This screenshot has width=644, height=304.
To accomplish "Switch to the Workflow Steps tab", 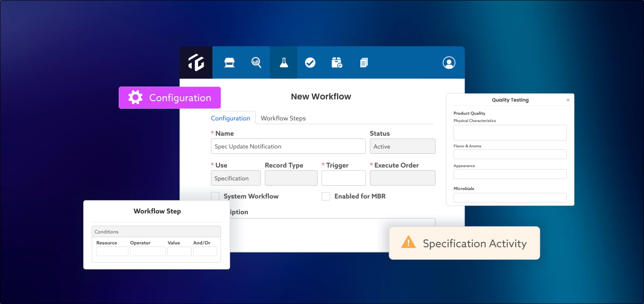I will coord(283,118).
